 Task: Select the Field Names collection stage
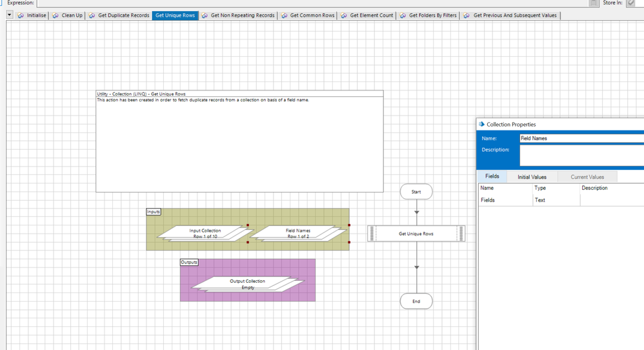point(298,233)
